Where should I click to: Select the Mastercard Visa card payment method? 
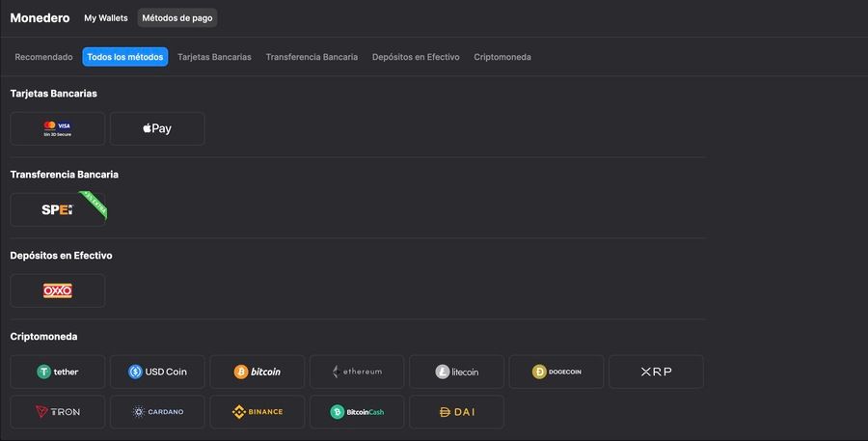[x=58, y=128]
